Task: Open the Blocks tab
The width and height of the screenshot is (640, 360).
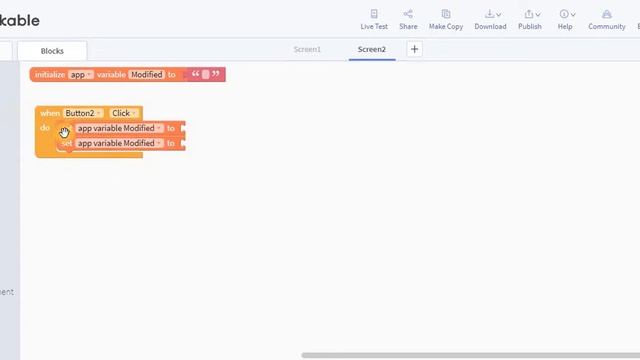Action: pyautogui.click(x=52, y=51)
